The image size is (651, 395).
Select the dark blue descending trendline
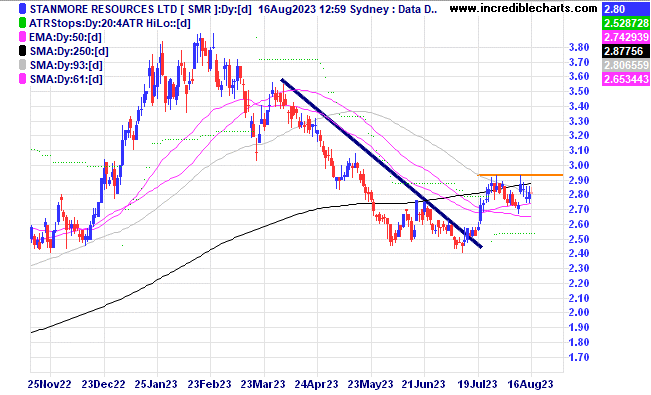(381, 163)
